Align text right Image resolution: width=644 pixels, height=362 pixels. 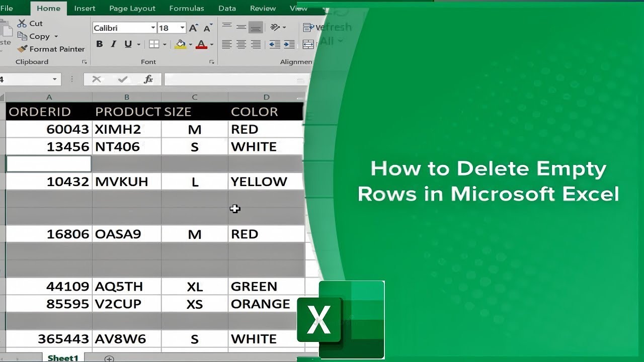click(256, 44)
